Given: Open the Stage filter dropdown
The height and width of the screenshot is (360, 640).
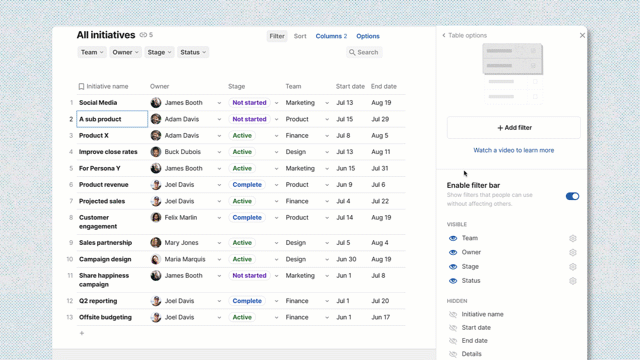Looking at the screenshot, I should coord(159,52).
